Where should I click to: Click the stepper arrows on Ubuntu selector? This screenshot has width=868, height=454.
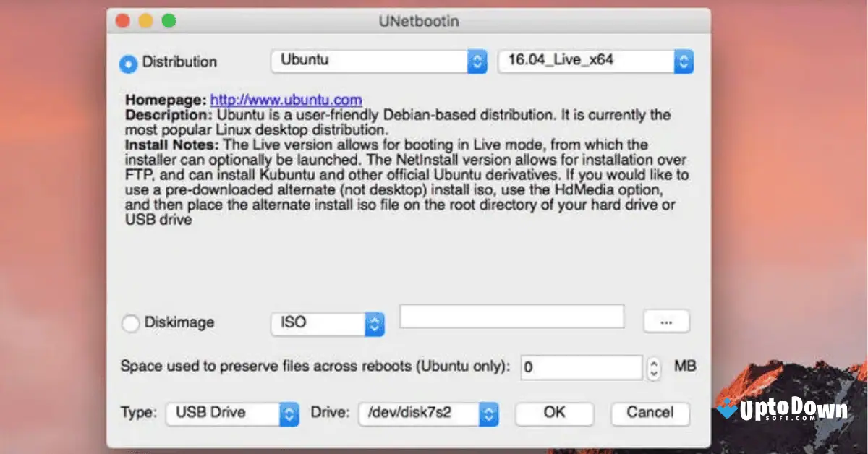coord(476,61)
